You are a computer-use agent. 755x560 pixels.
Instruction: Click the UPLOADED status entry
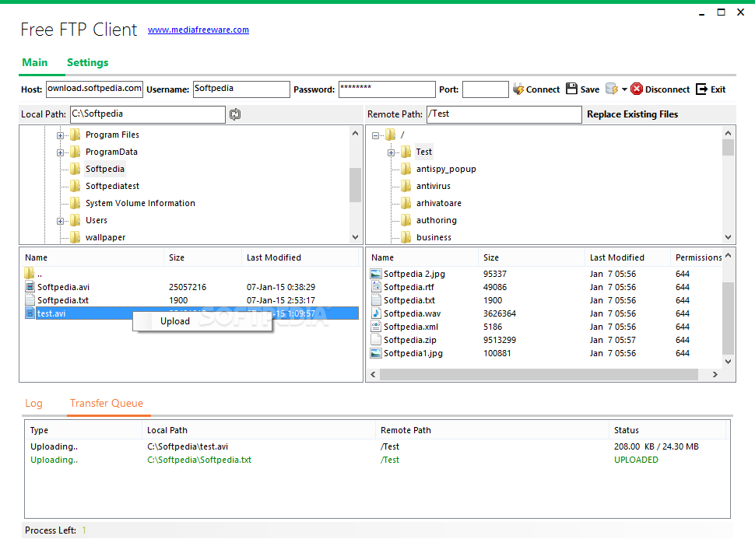636,460
